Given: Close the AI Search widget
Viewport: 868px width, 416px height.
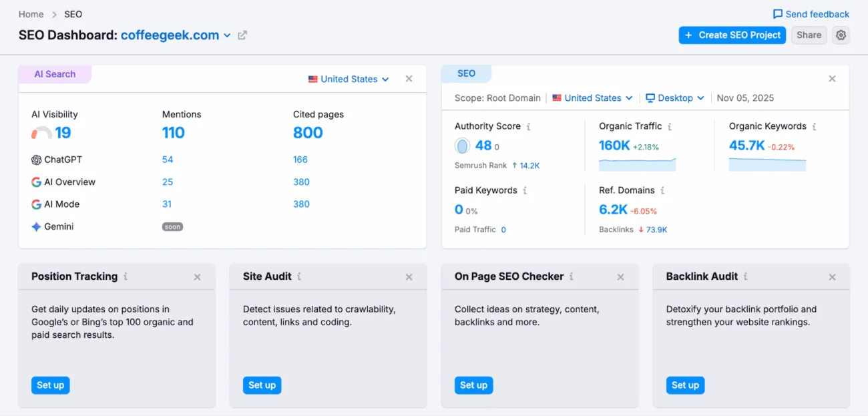Looking at the screenshot, I should [409, 79].
